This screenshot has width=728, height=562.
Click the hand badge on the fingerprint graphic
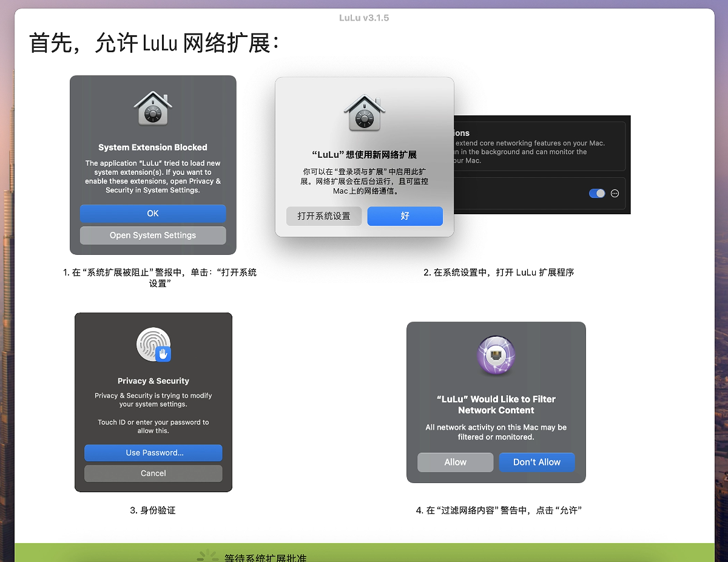coord(162,353)
